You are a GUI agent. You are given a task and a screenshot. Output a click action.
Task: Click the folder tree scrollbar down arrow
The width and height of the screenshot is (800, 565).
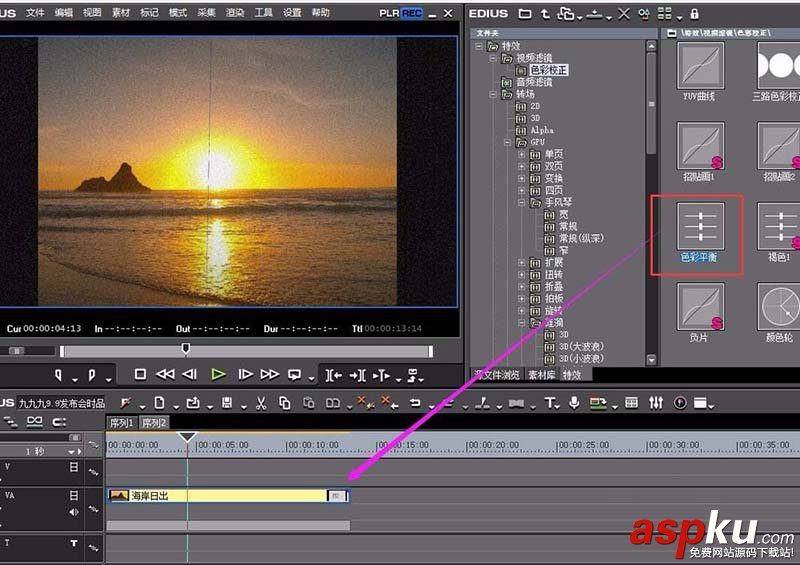point(652,360)
